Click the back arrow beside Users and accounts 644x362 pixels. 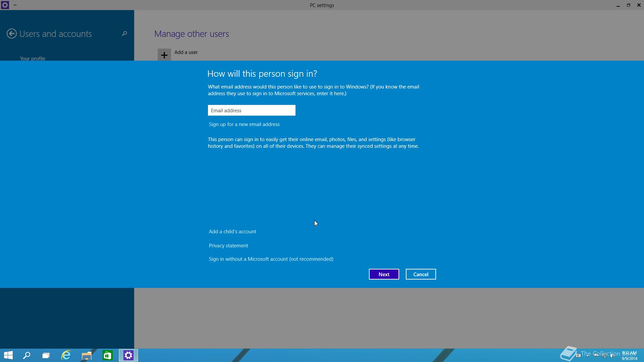[12, 34]
